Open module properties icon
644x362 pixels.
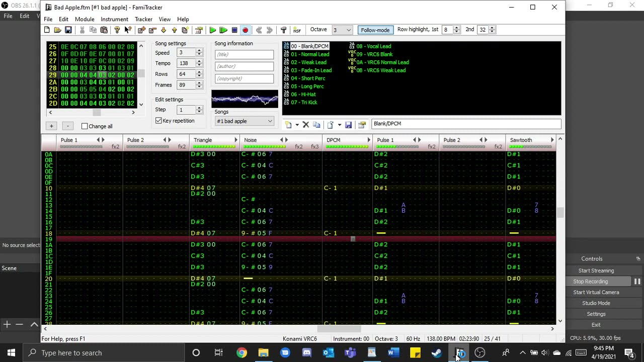(x=199, y=30)
